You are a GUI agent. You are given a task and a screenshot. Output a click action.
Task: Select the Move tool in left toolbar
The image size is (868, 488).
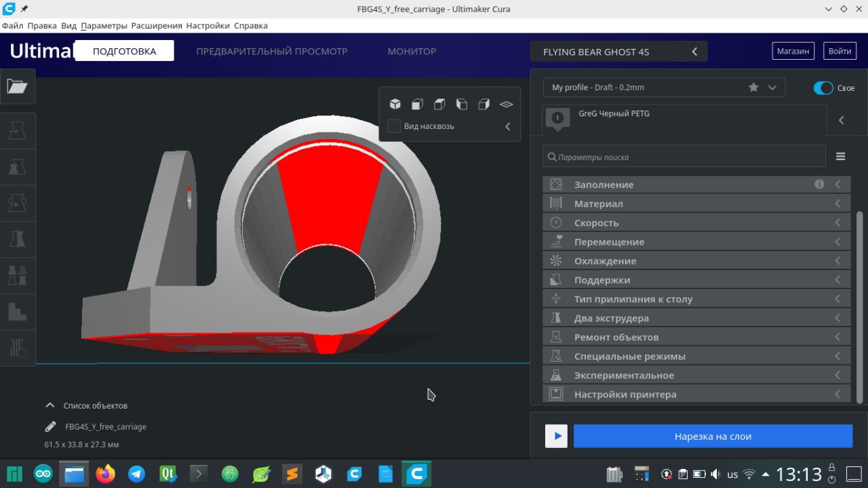(x=17, y=130)
